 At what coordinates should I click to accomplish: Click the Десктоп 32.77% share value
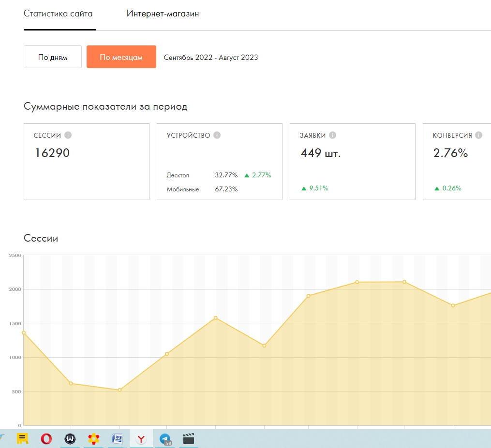(226, 175)
